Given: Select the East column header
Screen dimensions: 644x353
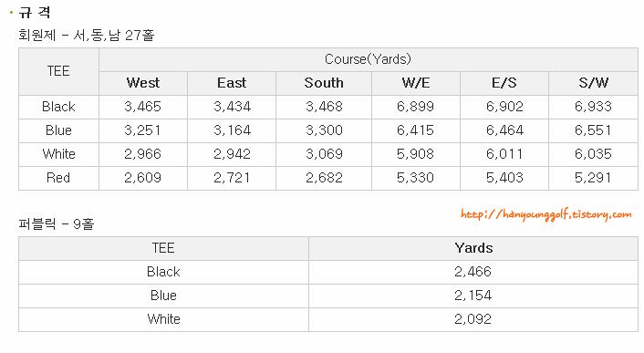Looking at the screenshot, I should point(232,83).
